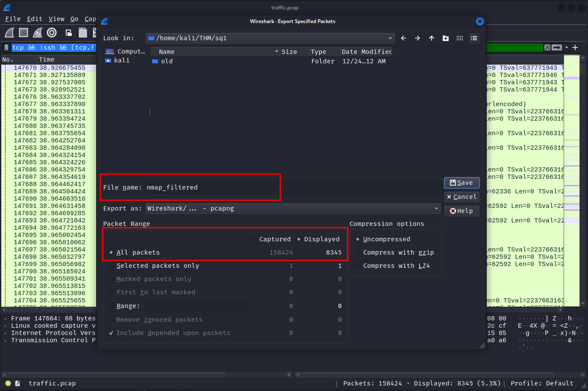Select Compress with gzip option
This screenshot has height=391, width=588.
point(358,252)
